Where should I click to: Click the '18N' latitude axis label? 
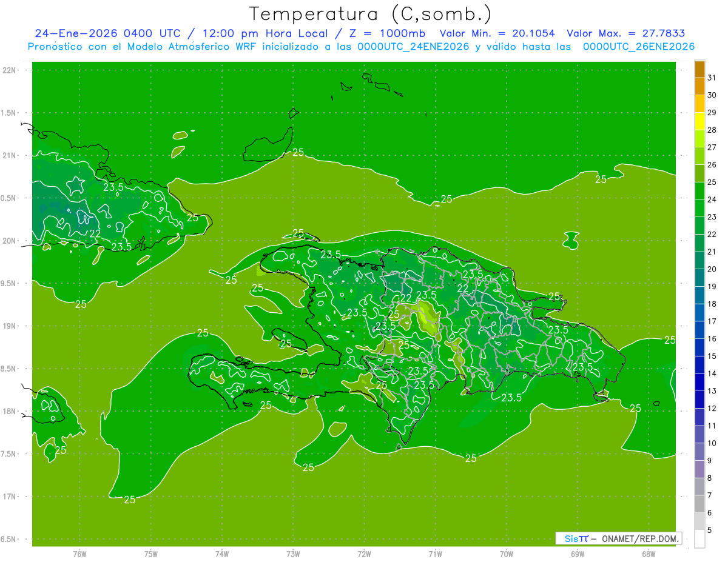point(10,412)
